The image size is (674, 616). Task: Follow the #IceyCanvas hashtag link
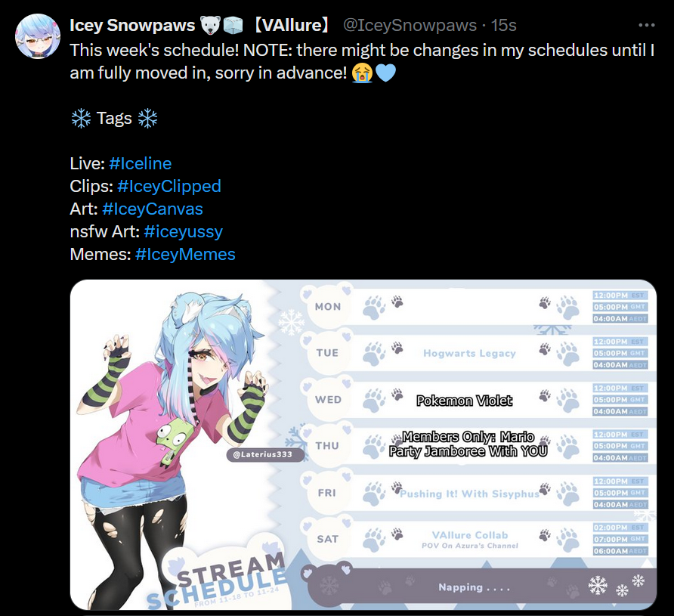pos(153,209)
